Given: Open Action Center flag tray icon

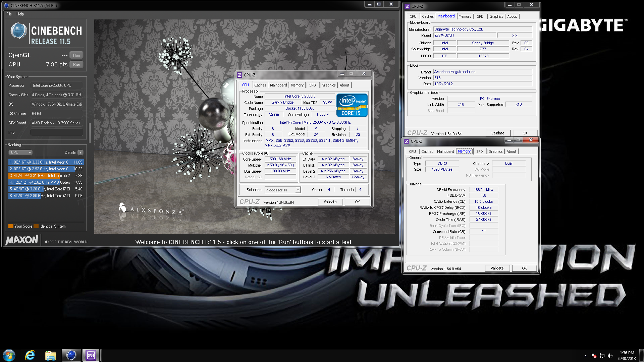Looking at the screenshot, I should [594, 356].
